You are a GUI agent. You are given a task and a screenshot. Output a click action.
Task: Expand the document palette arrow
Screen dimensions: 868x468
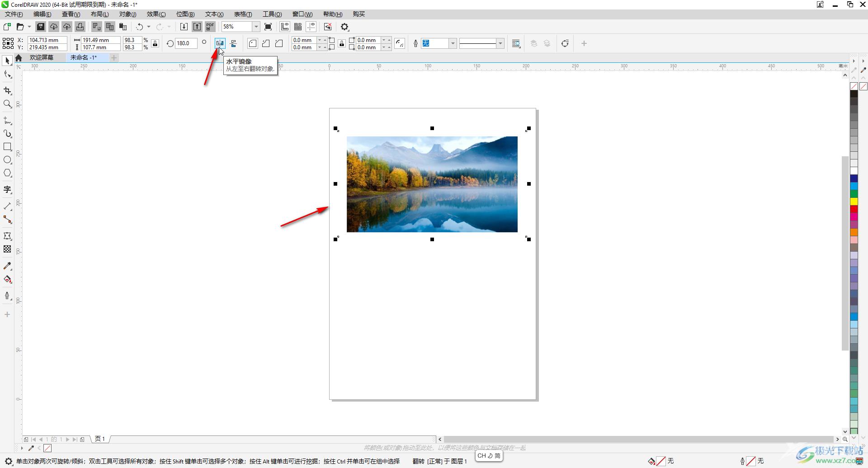tap(22, 448)
